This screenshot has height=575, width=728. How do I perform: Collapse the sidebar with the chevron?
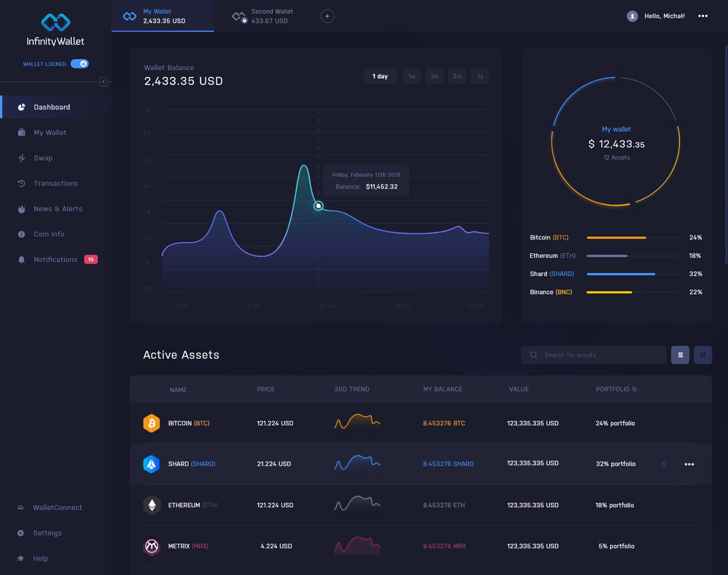point(103,82)
